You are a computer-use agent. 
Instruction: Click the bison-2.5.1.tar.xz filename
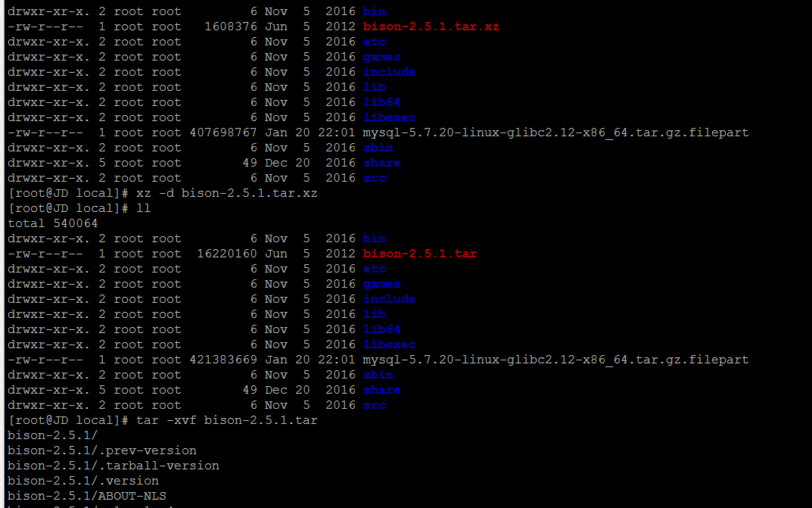tap(431, 26)
